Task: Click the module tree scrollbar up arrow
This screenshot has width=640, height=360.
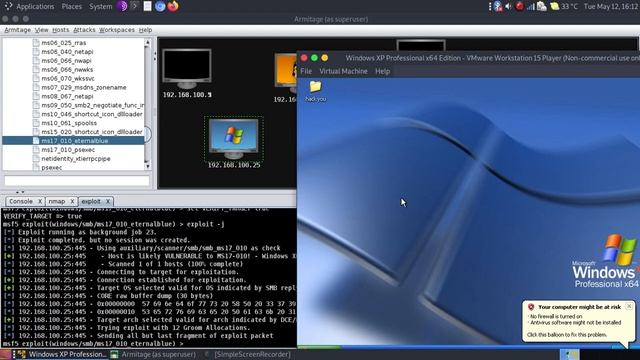Action: coord(147,42)
